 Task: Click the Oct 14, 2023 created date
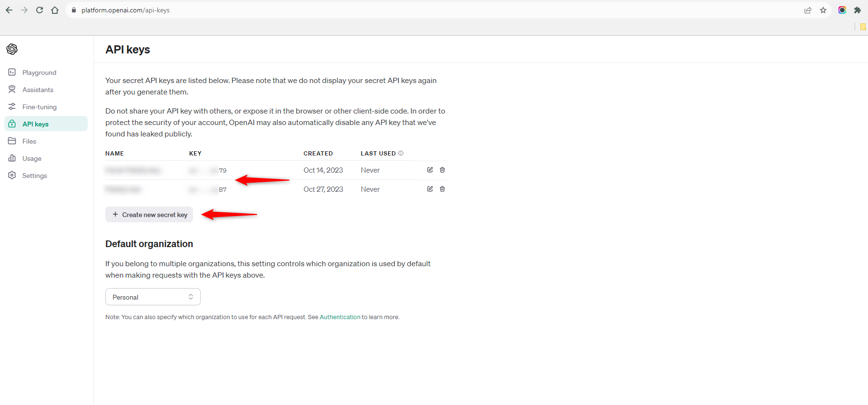(323, 170)
